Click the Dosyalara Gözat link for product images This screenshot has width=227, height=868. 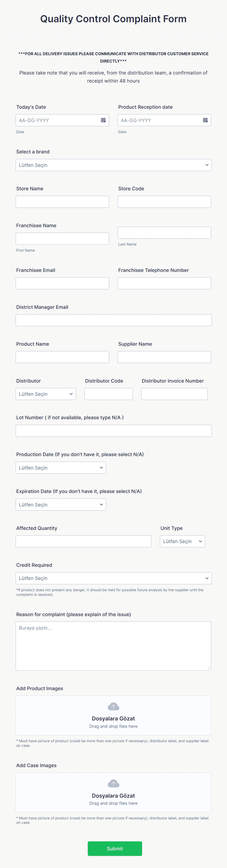(113, 718)
